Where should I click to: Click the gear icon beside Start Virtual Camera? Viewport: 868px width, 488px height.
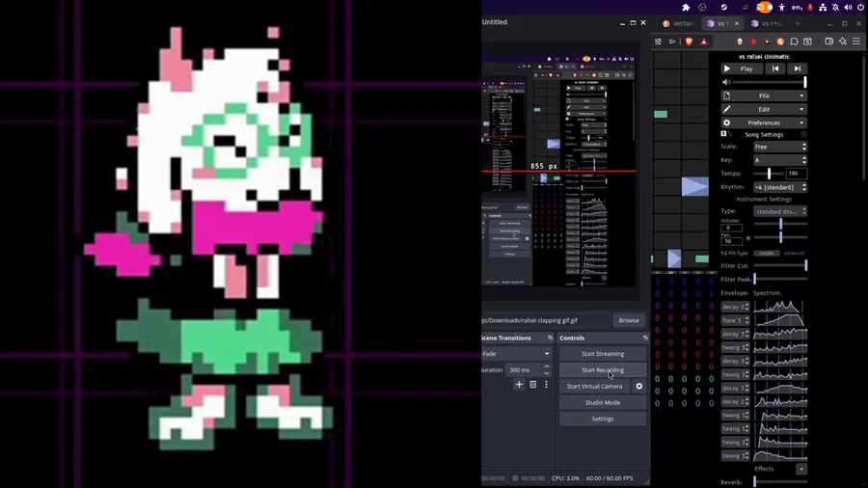pyautogui.click(x=638, y=386)
